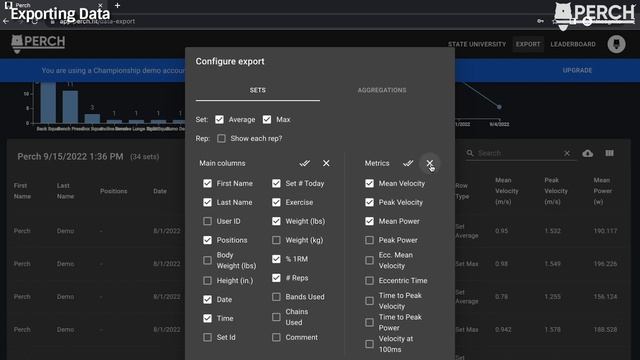This screenshot has height=360, width=640.
Task: Uncheck Exercise column
Action: point(276,202)
